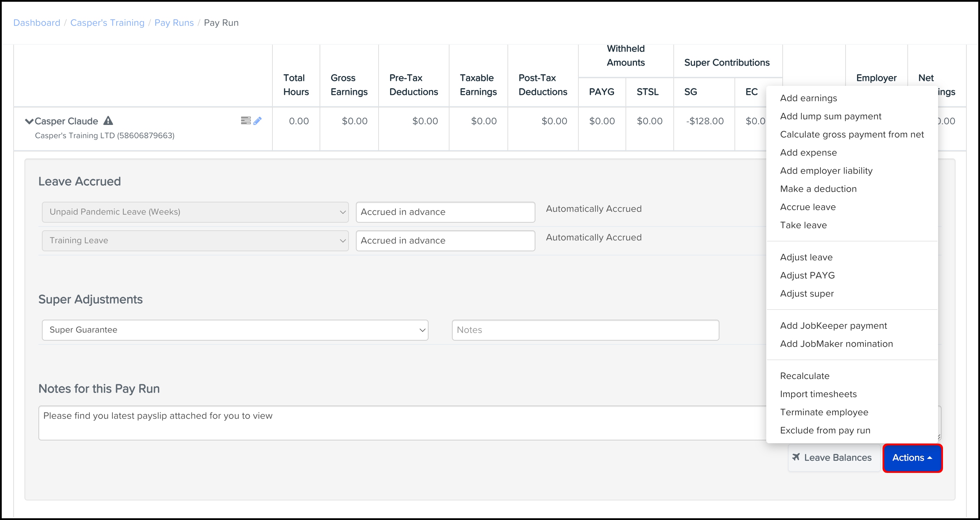Select Terminate employee option
This screenshot has height=520, width=980.
tap(824, 412)
